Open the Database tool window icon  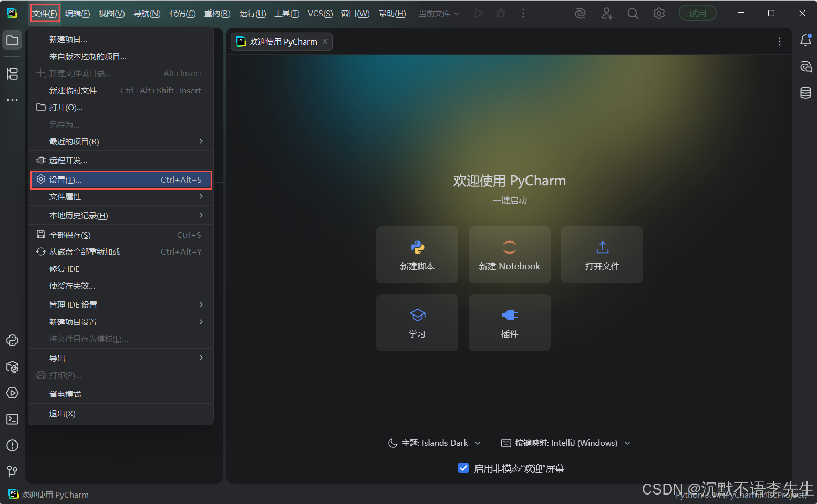(x=805, y=93)
